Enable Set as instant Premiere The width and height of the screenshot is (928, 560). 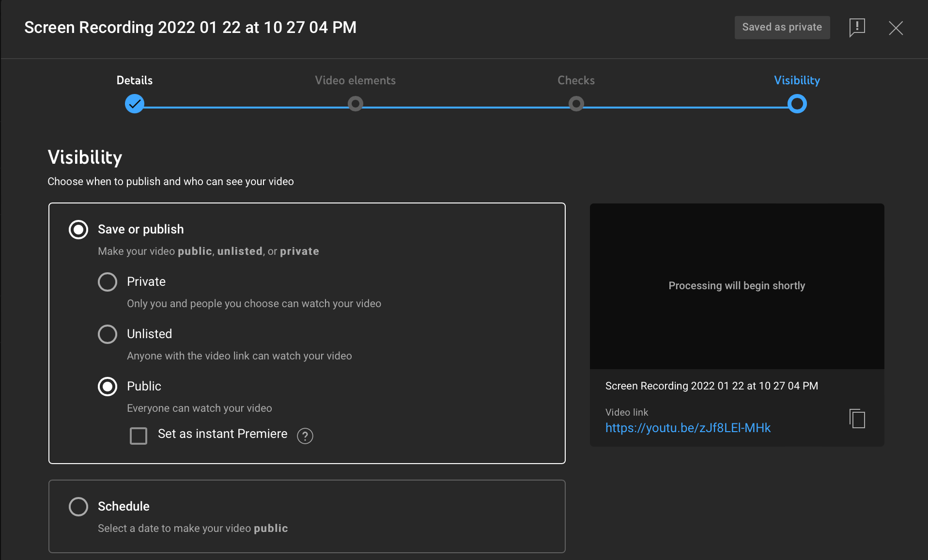pos(139,436)
